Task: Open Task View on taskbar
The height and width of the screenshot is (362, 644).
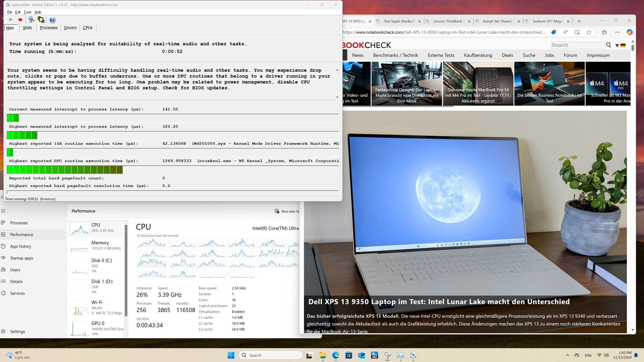Action: point(309,355)
